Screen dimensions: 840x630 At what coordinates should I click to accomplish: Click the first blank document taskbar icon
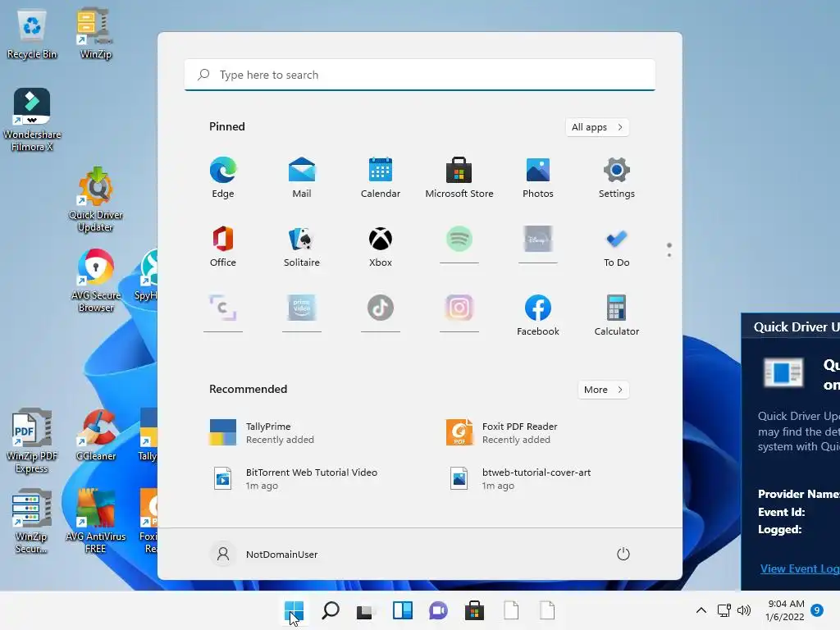click(511, 610)
